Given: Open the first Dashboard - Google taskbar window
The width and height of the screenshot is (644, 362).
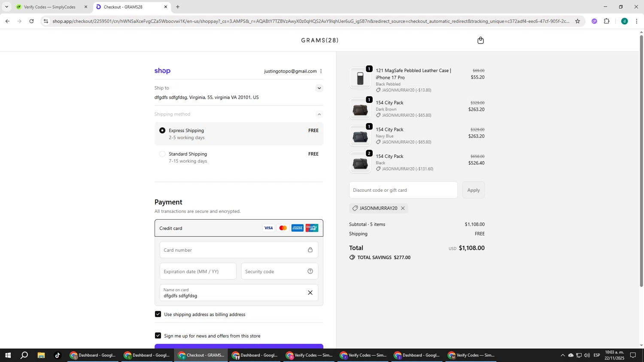Looking at the screenshot, I should coord(93,355).
